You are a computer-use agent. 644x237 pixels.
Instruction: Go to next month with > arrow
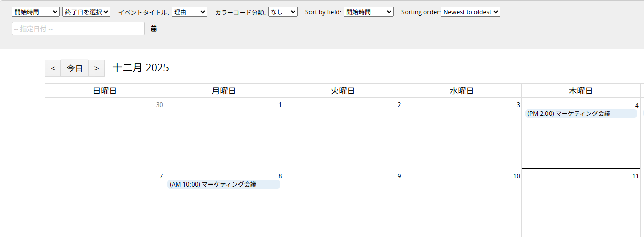pos(97,68)
